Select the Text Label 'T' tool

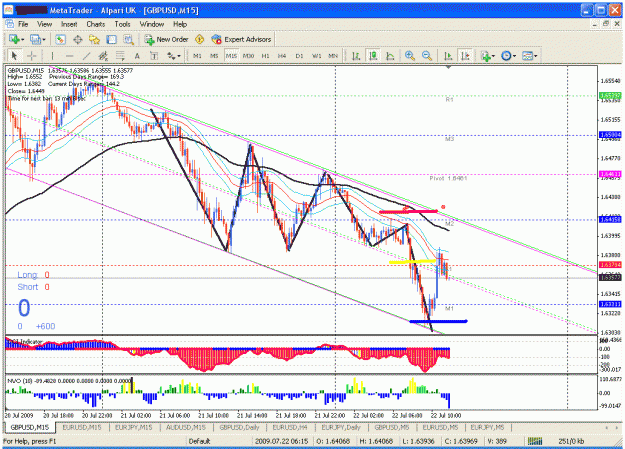(154, 56)
